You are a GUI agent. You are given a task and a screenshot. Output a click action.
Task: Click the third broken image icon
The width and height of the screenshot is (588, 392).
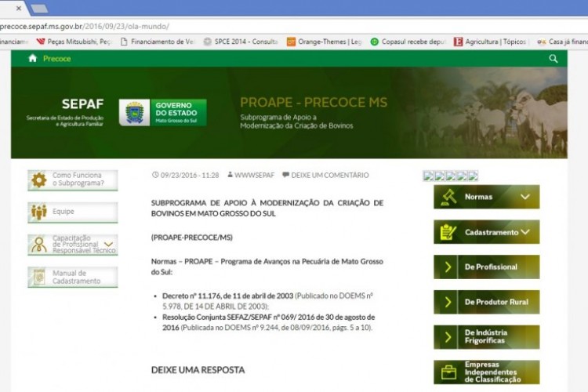(450, 176)
